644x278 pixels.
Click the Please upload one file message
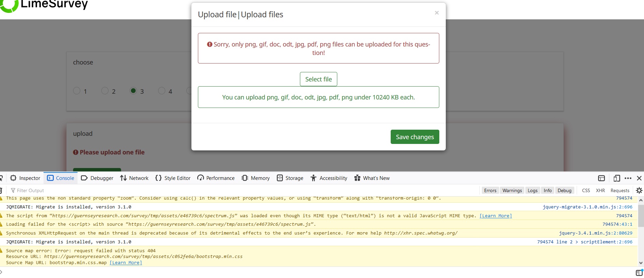(109, 152)
